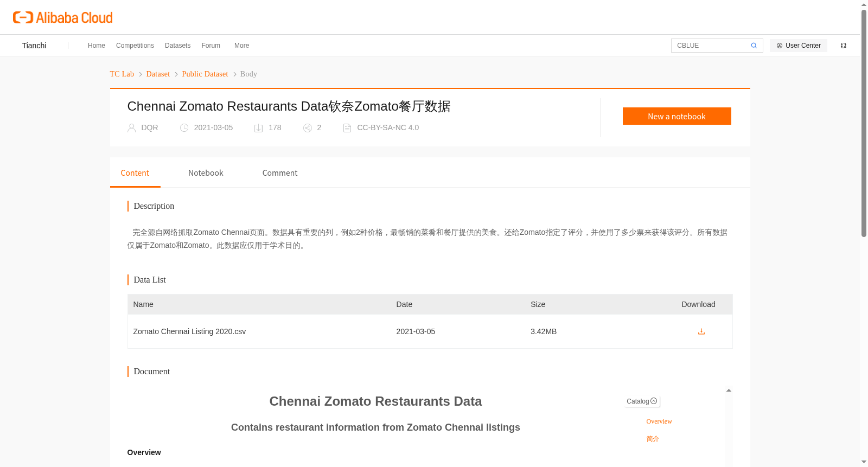Open the More navigation menu
Screen dimensions: 868x467
(241, 46)
